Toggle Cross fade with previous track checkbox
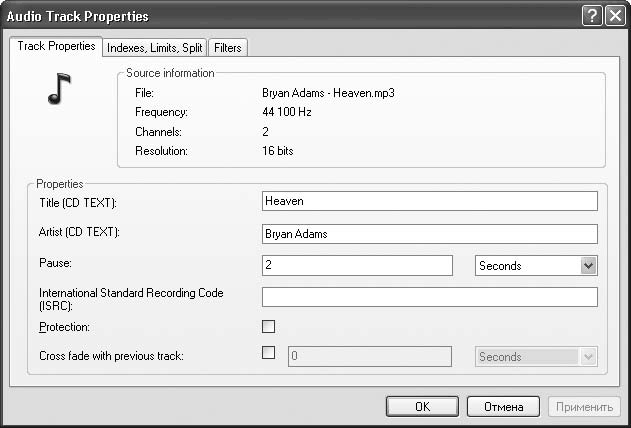The height and width of the screenshot is (428, 631). click(268, 352)
